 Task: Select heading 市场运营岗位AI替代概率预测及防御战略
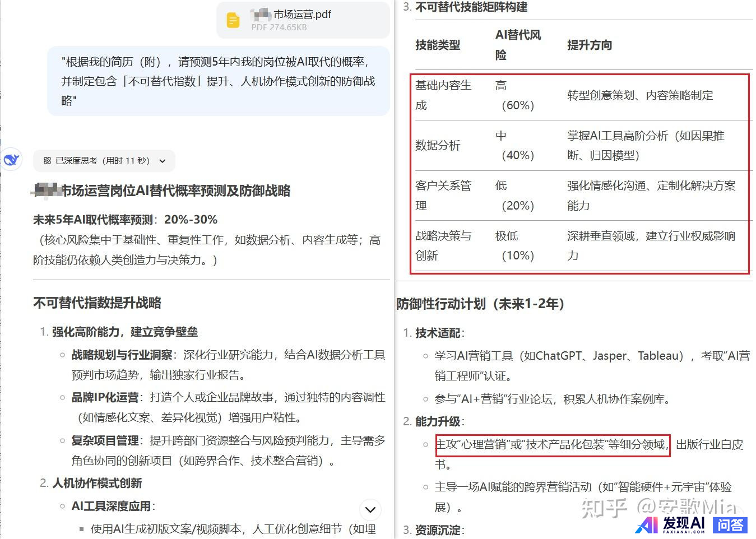[175, 191]
